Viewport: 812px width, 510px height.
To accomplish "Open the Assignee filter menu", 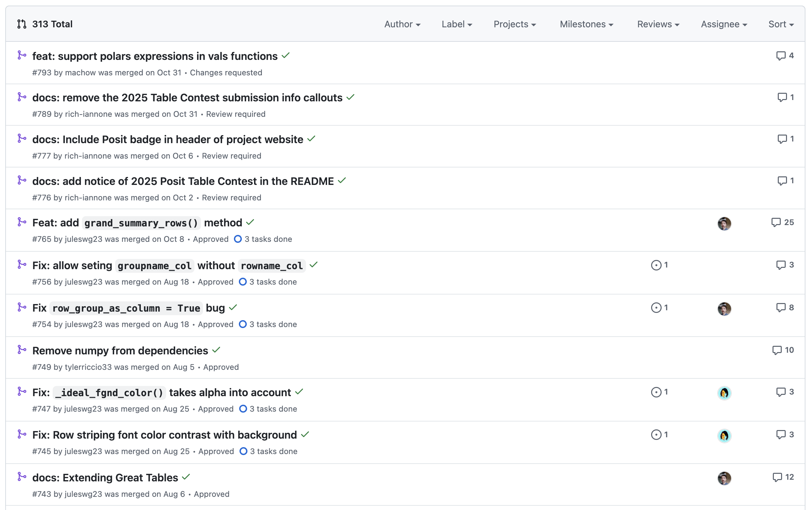I will [723, 24].
